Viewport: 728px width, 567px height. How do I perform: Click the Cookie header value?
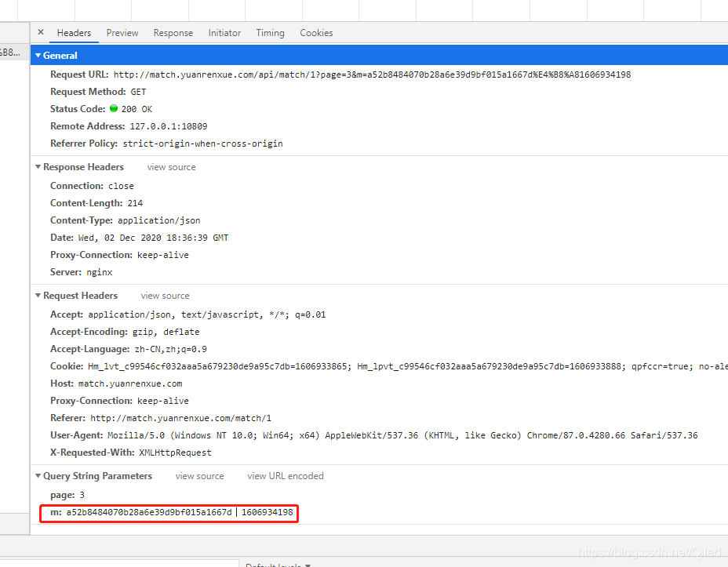(408, 366)
